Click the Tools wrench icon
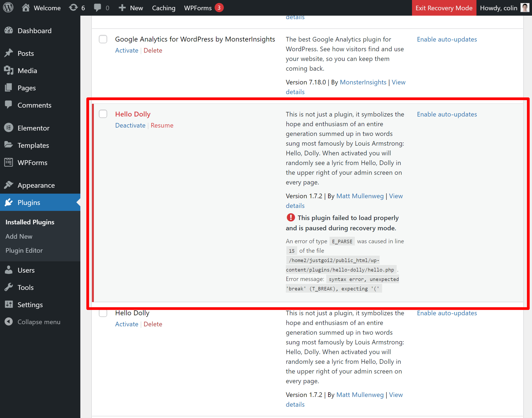The height and width of the screenshot is (418, 532). [x=9, y=287]
